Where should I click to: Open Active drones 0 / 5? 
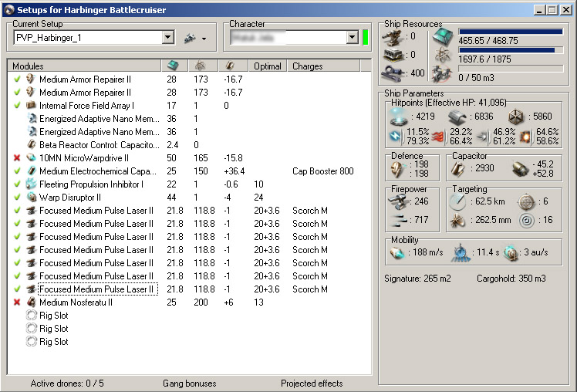(67, 384)
